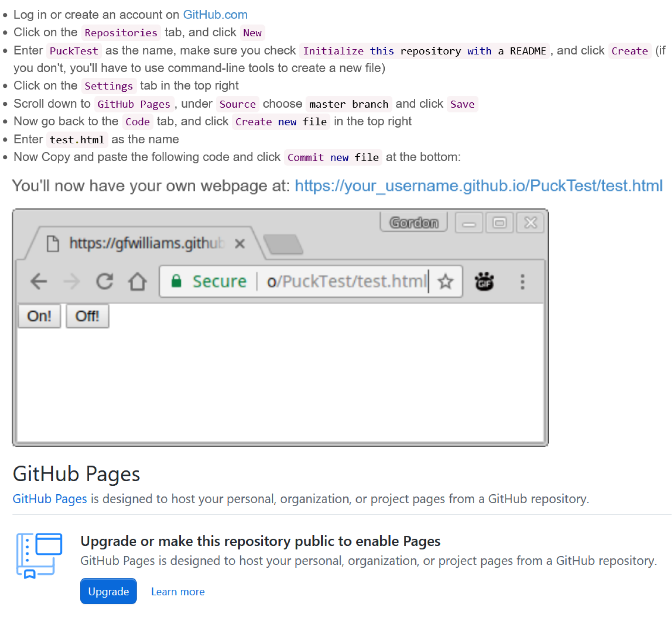Click the PuckTest code label
This screenshot has width=672, height=619.
click(74, 51)
